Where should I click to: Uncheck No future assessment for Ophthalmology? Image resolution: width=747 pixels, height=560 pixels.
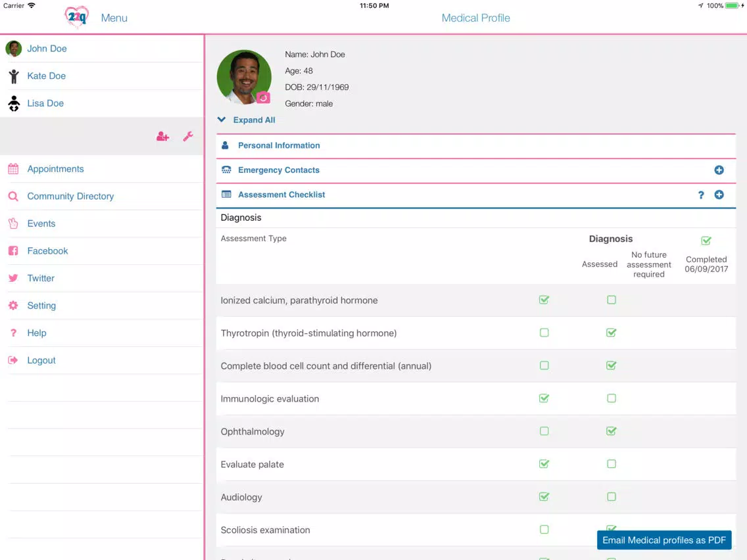click(612, 431)
